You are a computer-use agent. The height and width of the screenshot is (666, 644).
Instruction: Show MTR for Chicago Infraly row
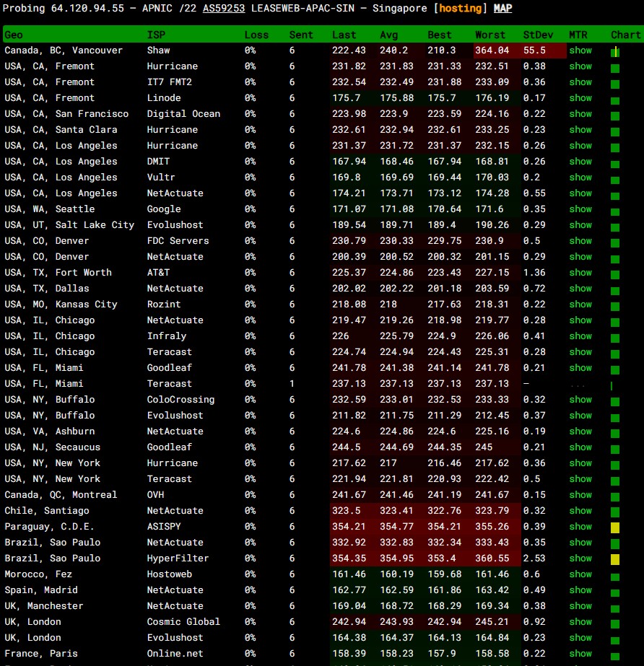click(x=580, y=336)
